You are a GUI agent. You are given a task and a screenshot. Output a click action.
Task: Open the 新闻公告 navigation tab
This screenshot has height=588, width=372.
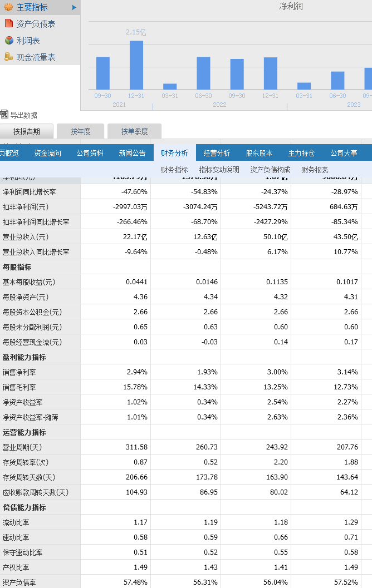pyautogui.click(x=133, y=153)
